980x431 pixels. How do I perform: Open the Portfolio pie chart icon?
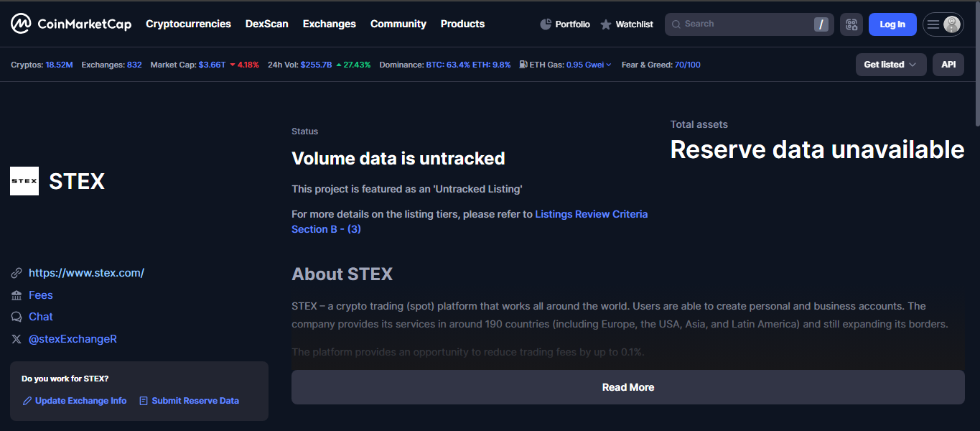(x=546, y=24)
